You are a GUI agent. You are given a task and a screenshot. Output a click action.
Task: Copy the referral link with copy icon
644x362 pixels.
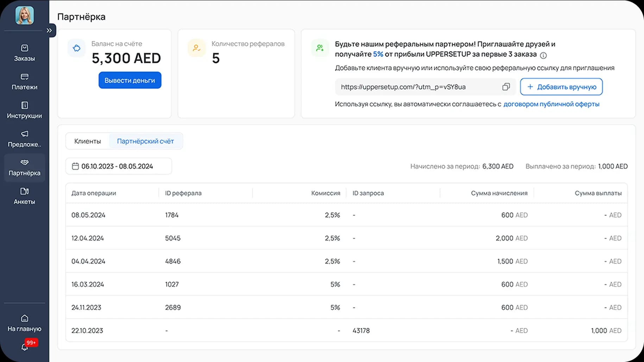pyautogui.click(x=506, y=87)
